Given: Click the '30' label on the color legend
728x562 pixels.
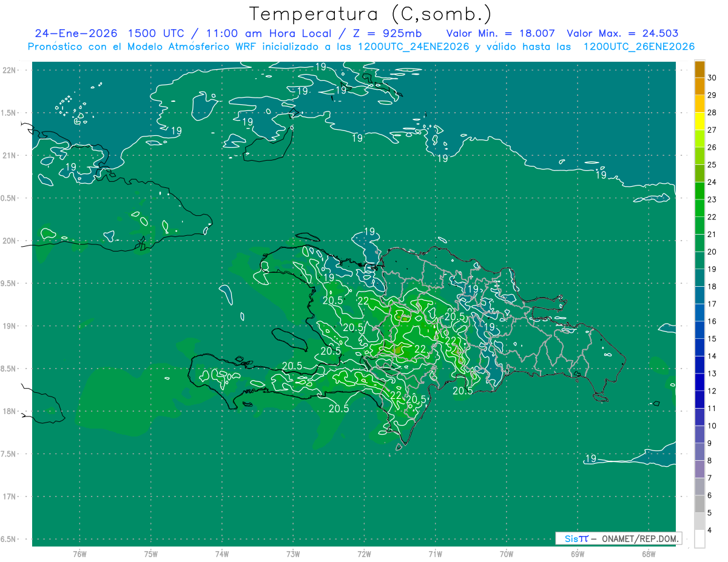Looking at the screenshot, I should [712, 78].
